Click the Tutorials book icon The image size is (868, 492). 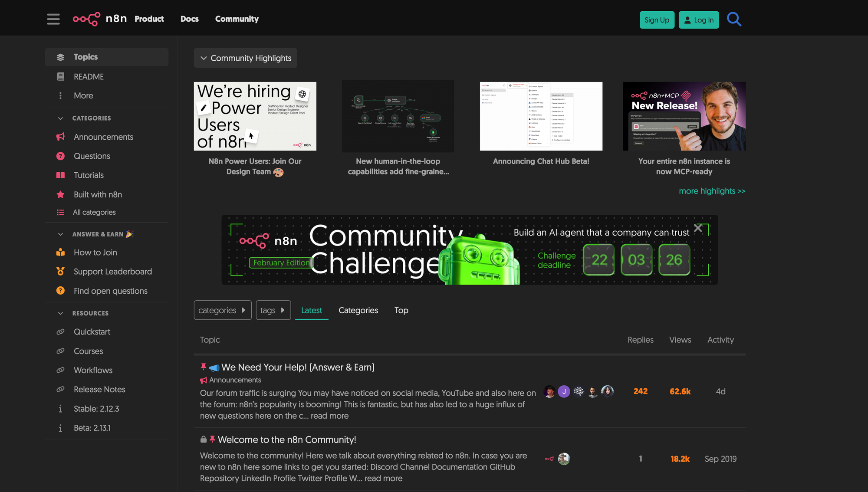click(61, 175)
